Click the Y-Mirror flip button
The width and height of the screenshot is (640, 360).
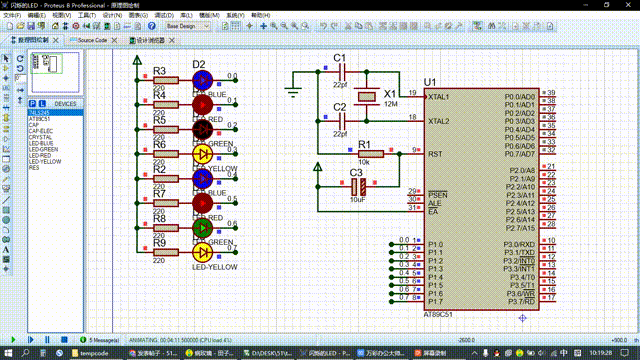(20, 100)
